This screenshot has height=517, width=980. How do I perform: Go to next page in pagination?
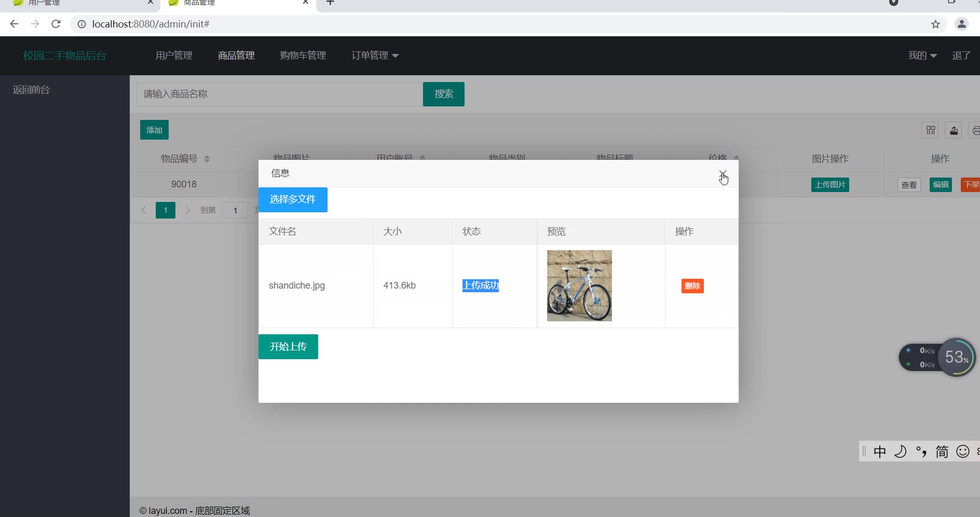188,210
